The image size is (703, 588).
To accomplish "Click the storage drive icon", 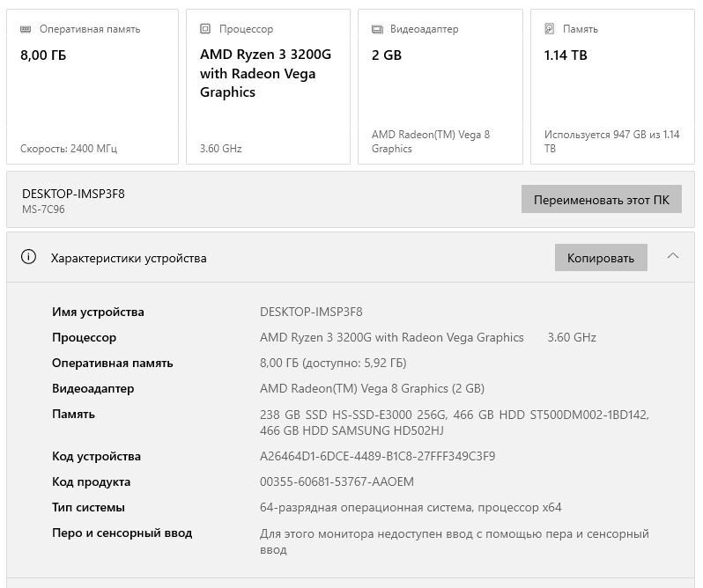I will 550,29.
